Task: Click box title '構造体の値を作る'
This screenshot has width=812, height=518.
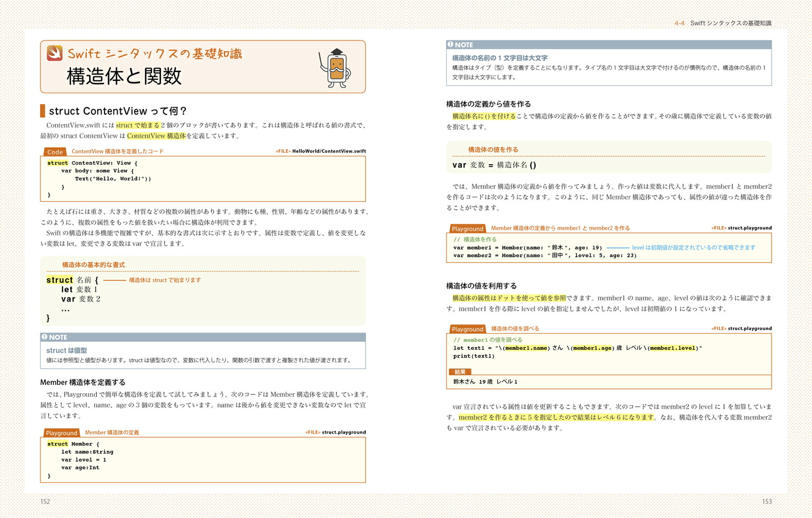Action: coord(493,150)
